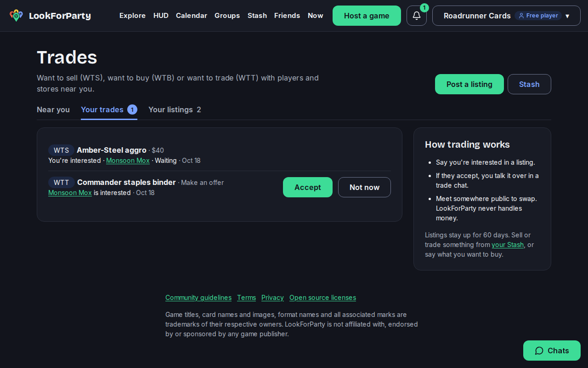
Task: Click the LookForParty wordmark
Action: pos(60,16)
